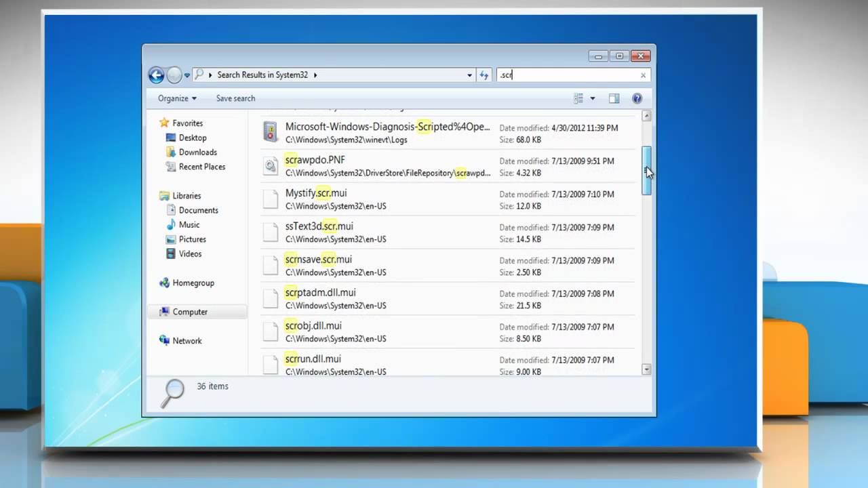Clear the search box with the X
Viewport: 868px width, 488px height.
coord(644,75)
